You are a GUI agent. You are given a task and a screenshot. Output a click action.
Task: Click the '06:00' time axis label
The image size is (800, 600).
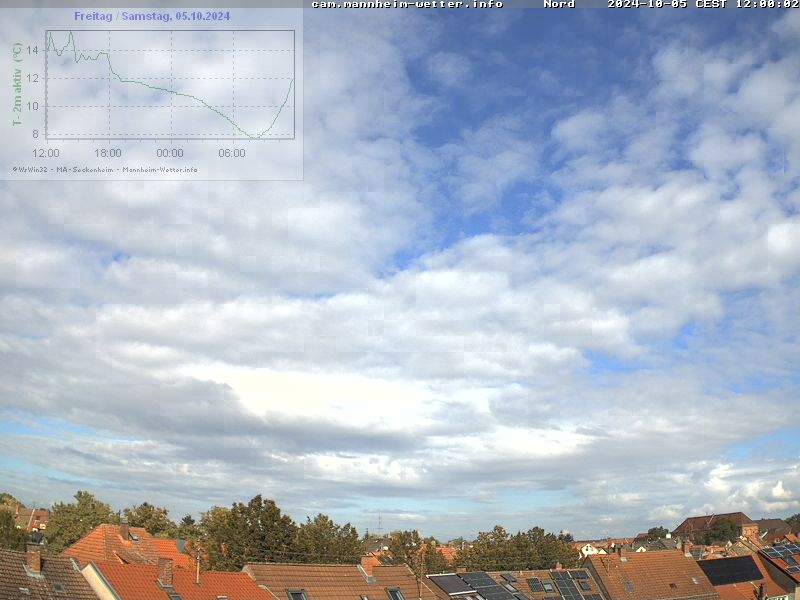(x=232, y=153)
